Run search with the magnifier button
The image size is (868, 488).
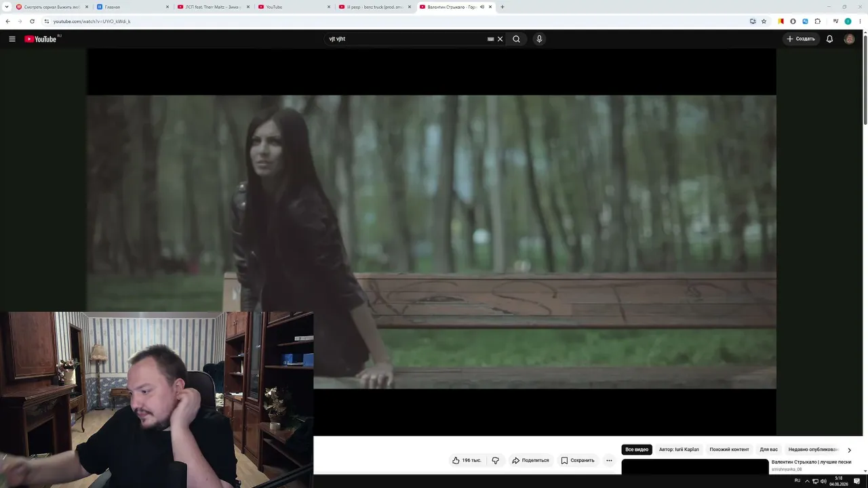(516, 39)
